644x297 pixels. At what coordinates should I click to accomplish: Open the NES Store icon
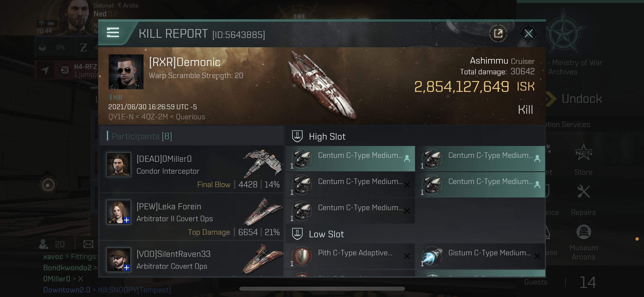[583, 159]
